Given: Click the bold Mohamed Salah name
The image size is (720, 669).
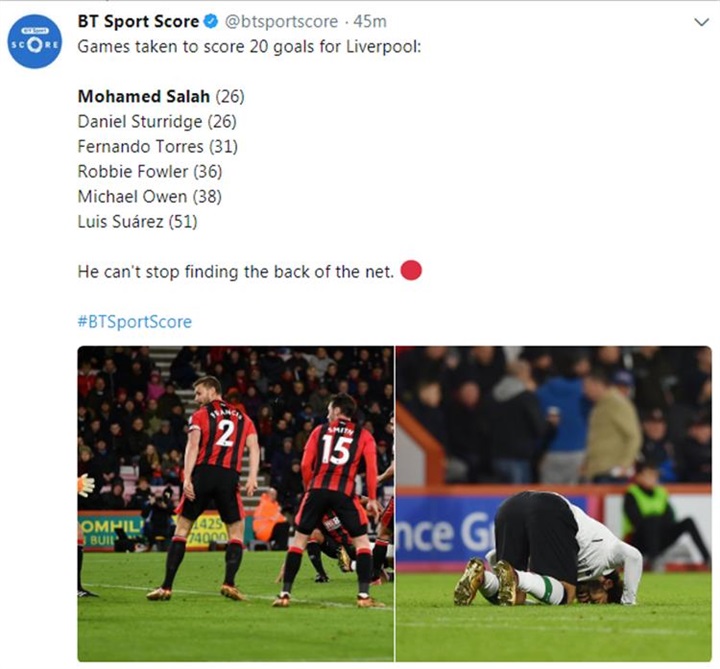Looking at the screenshot, I should [x=144, y=96].
